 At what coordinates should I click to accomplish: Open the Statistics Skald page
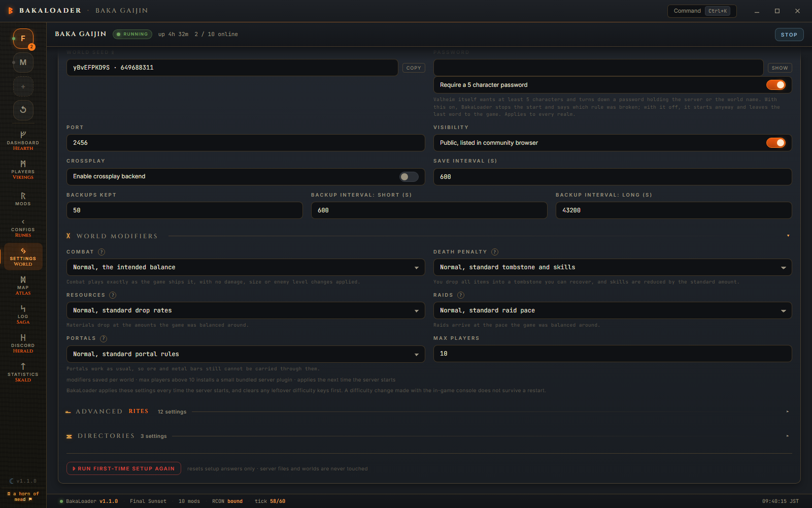point(23,372)
